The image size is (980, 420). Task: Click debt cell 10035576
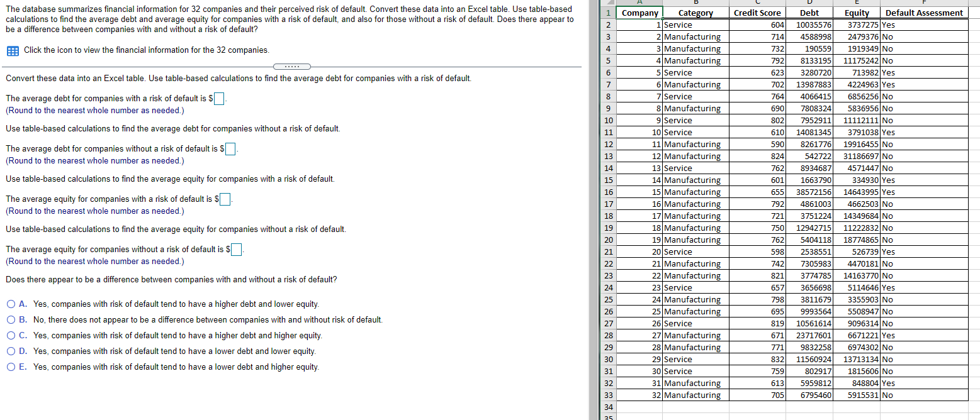pyautogui.click(x=809, y=25)
